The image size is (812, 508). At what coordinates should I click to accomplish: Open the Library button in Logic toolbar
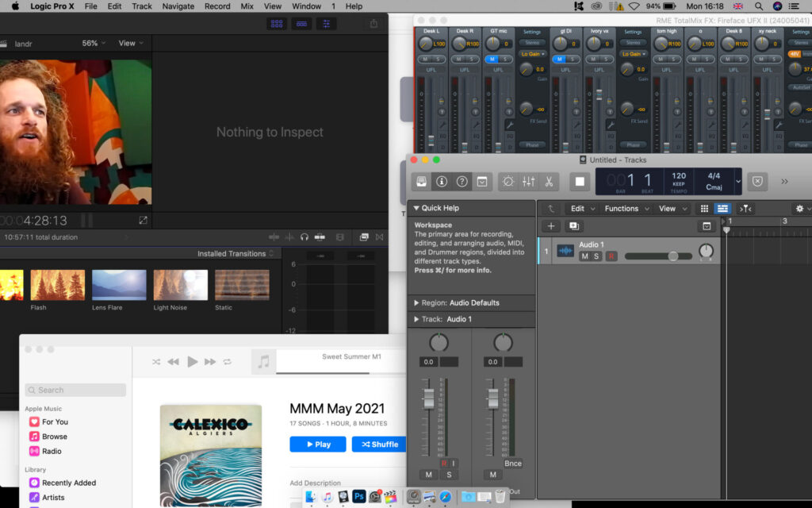coord(422,181)
